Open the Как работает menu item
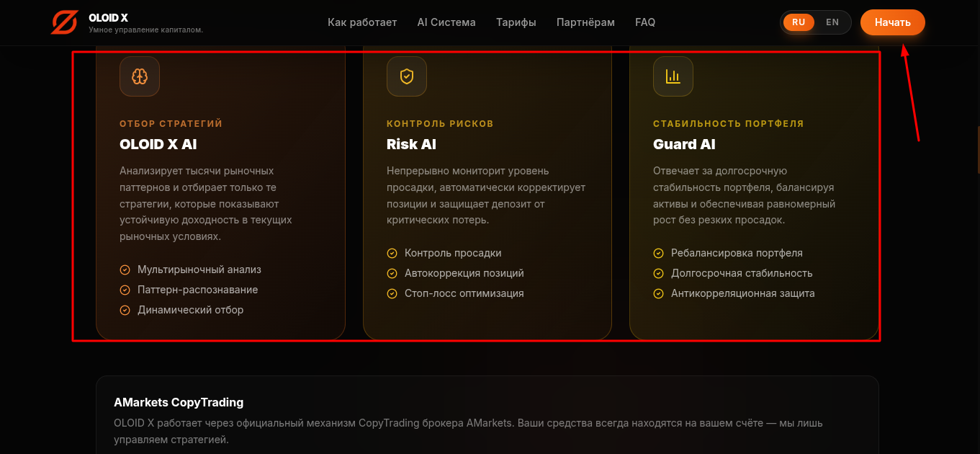 [x=362, y=22]
